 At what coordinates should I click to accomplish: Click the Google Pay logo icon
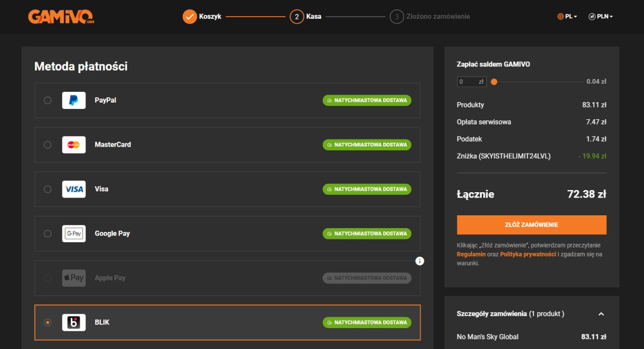click(74, 234)
